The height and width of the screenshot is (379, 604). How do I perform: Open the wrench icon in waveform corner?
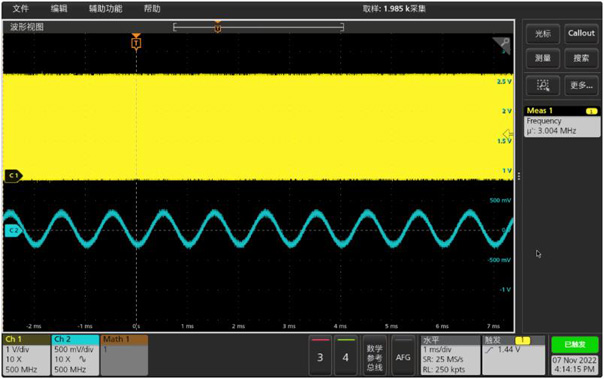[502, 45]
